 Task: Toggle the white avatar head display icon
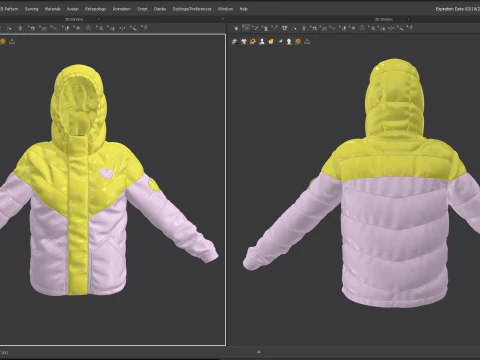[289, 42]
